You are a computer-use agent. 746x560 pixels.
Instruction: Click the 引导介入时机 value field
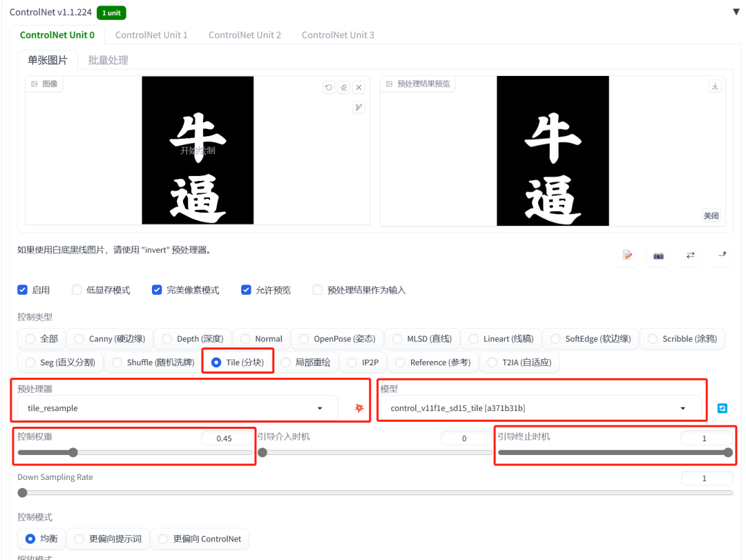tap(466, 438)
